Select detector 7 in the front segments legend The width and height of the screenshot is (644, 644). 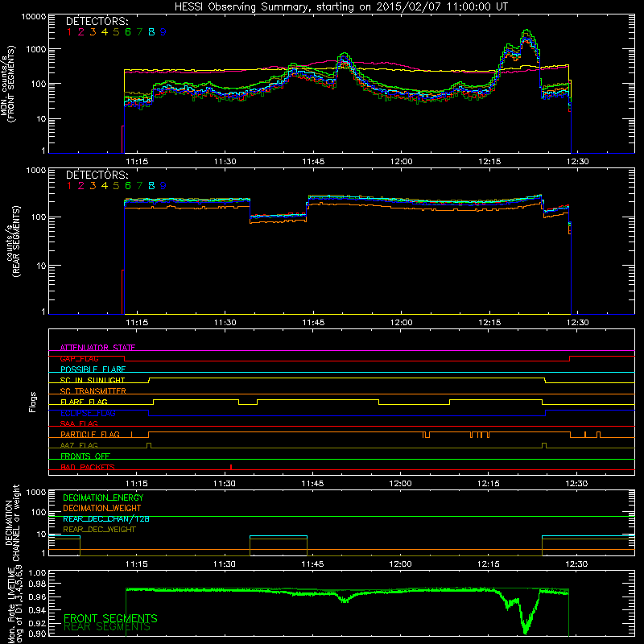[x=139, y=32]
